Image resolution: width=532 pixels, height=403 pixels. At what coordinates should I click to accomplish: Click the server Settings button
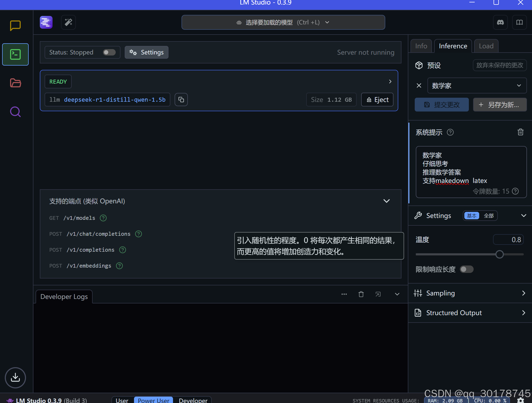146,52
